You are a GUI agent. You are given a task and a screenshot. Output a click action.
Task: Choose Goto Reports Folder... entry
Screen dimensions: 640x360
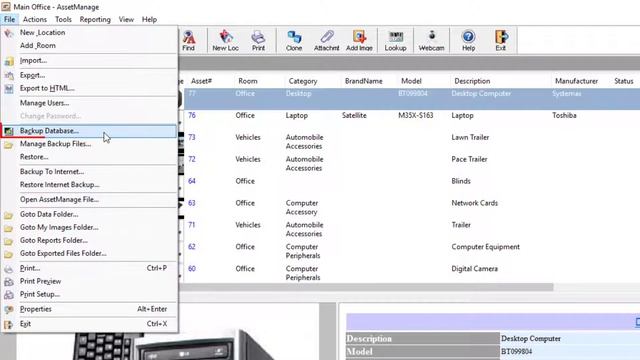[x=89, y=240]
